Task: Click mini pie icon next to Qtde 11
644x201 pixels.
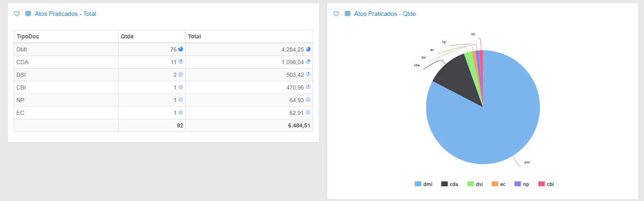Action: (181, 62)
